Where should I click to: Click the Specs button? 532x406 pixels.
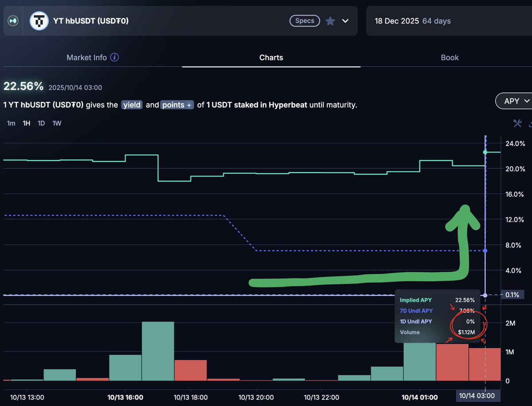coord(305,20)
